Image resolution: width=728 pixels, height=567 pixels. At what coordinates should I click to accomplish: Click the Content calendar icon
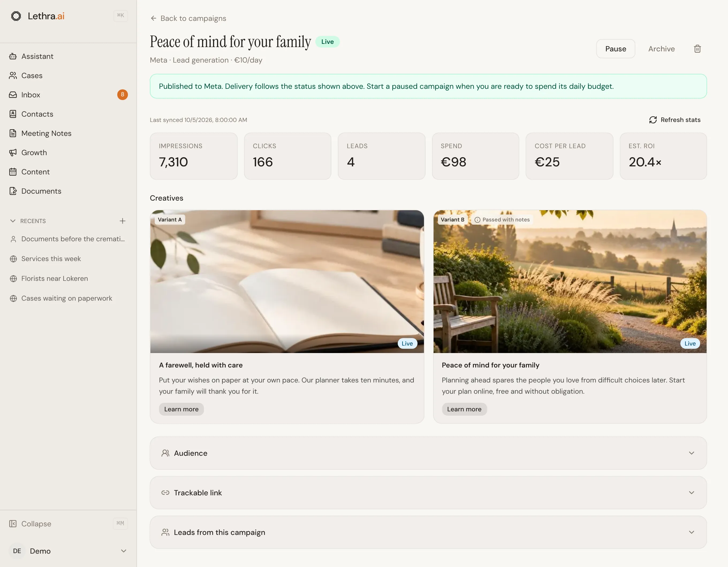pos(13,172)
